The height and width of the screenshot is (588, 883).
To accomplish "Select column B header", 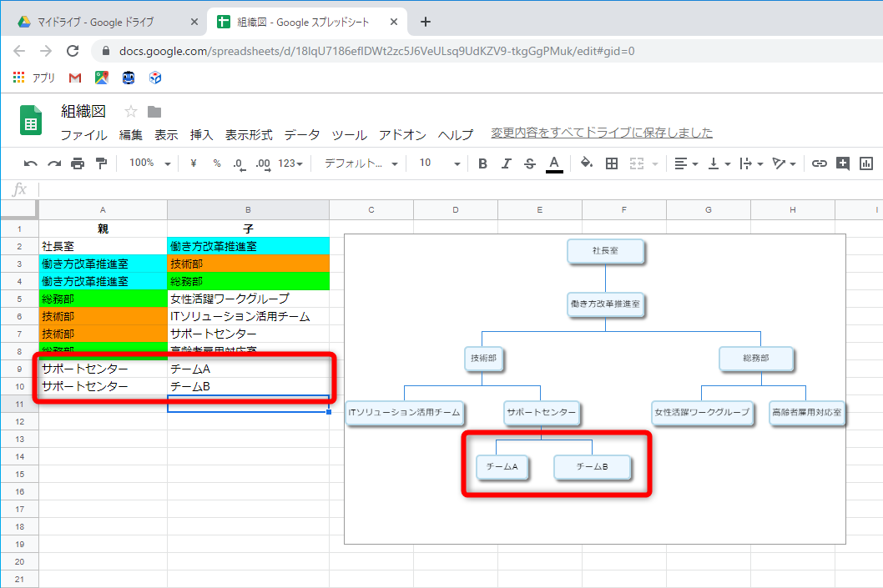I will pos(248,210).
